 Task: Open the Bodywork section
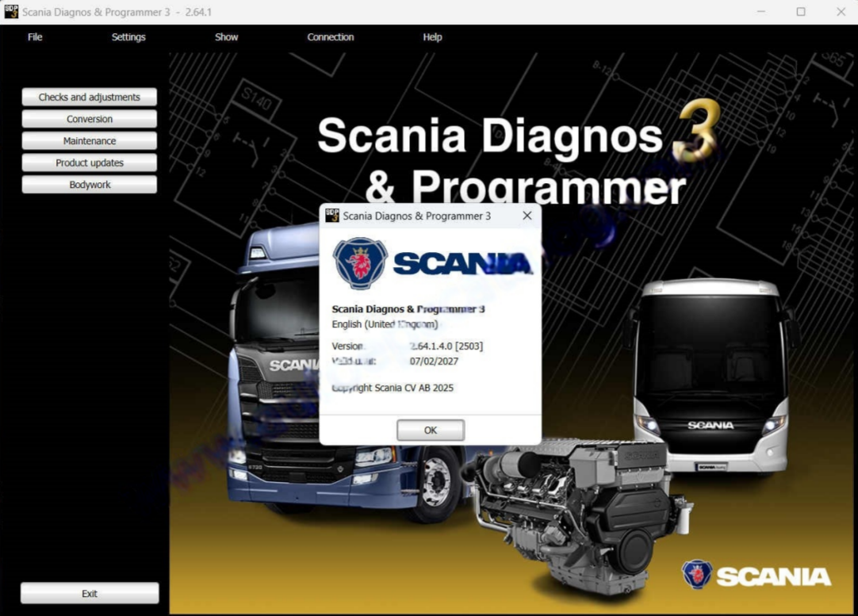[x=89, y=185]
